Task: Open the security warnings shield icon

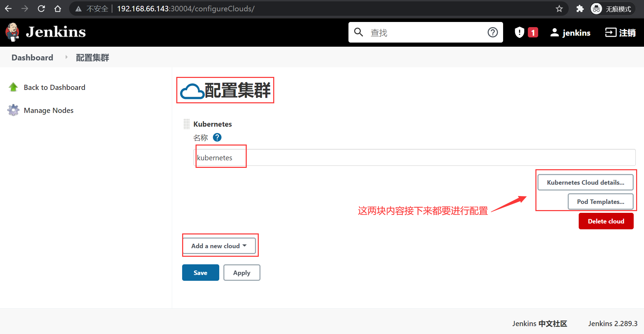Action: pyautogui.click(x=519, y=32)
